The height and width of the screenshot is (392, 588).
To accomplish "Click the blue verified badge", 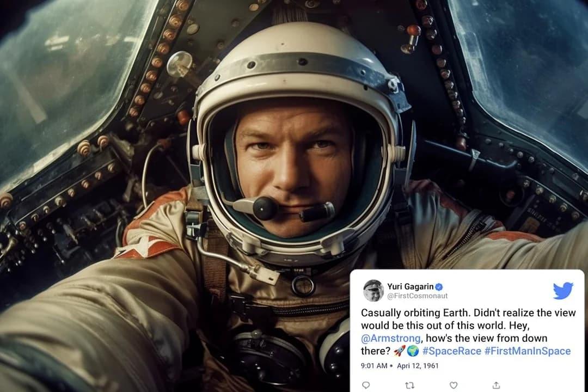I will coord(439,287).
